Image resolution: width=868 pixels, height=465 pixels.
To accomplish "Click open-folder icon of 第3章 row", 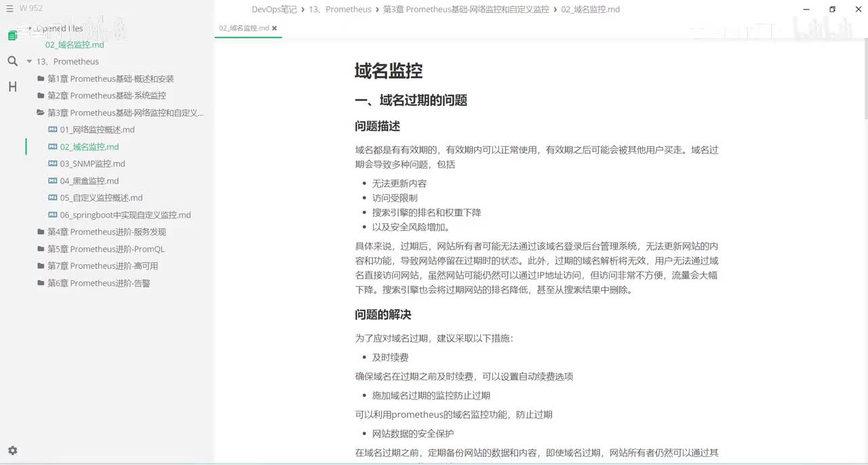I will pos(41,113).
